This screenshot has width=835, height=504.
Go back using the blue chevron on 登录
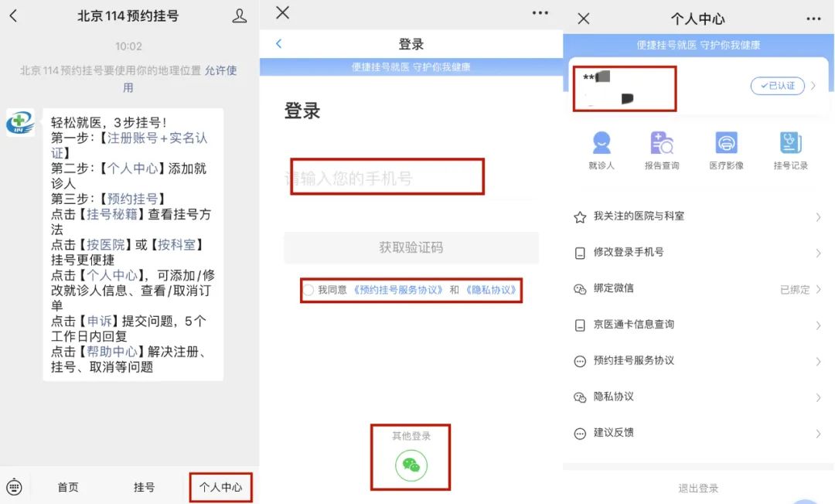[x=278, y=43]
